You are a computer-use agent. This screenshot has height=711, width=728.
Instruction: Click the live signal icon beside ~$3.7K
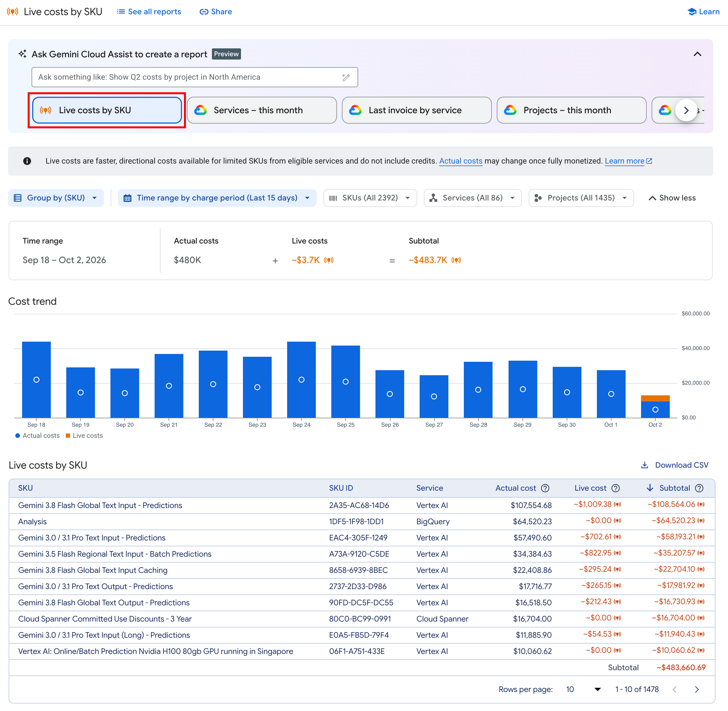(x=328, y=260)
